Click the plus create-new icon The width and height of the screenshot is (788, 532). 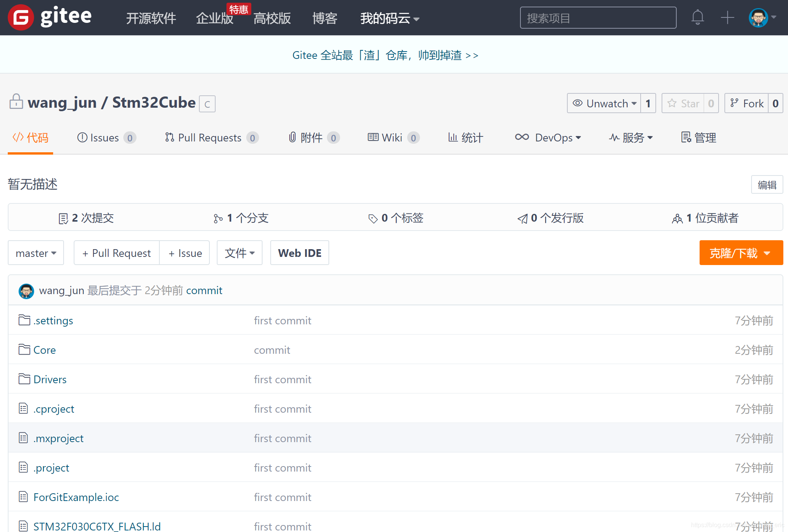click(x=727, y=17)
